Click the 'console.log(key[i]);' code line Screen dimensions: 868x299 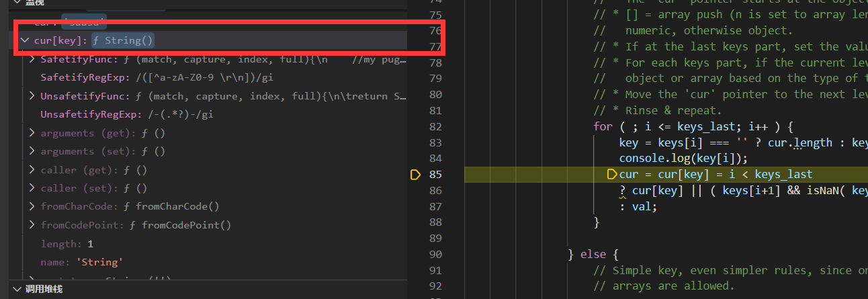click(683, 159)
